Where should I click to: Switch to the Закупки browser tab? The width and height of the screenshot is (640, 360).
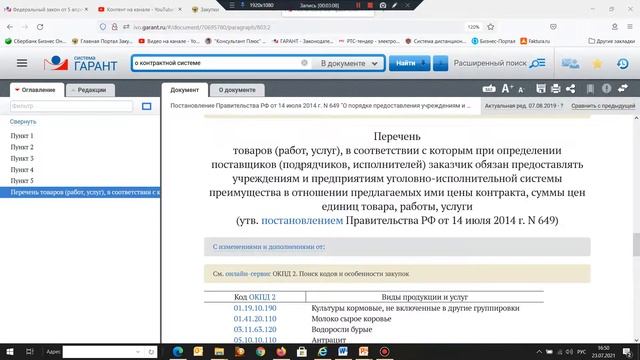click(x=208, y=9)
